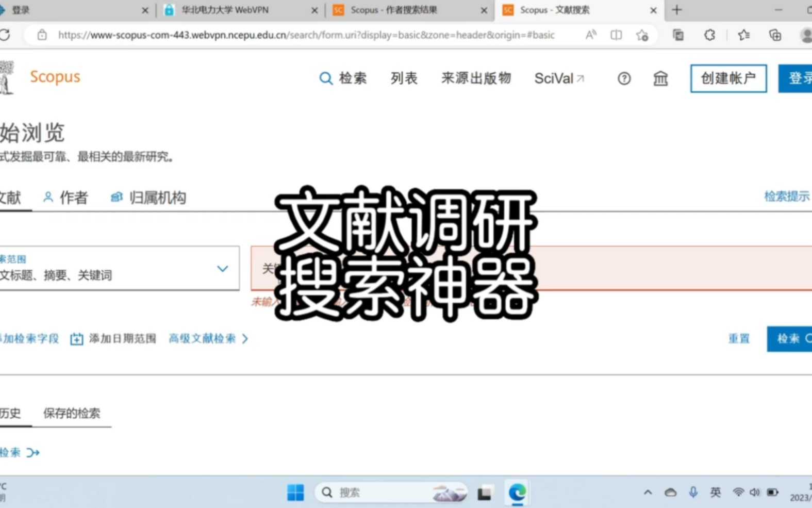The width and height of the screenshot is (812, 508).
Task: Click 添加检索字段 add search field
Action: pos(29,339)
